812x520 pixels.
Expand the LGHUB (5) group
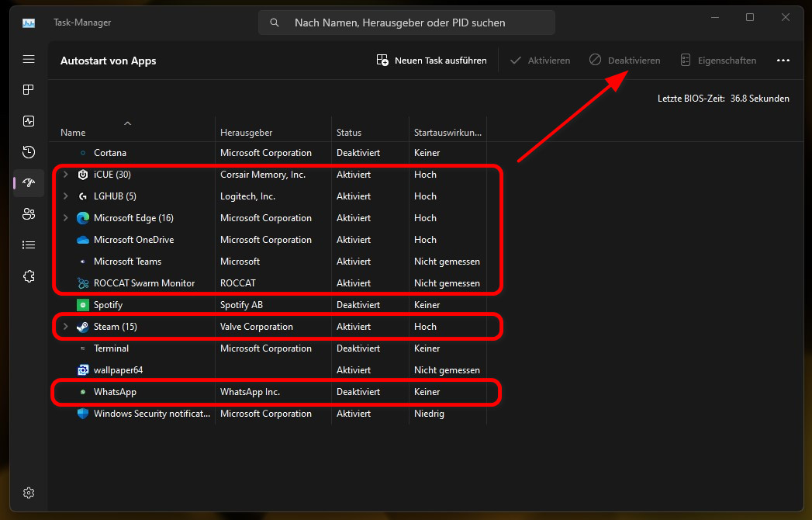coord(66,196)
